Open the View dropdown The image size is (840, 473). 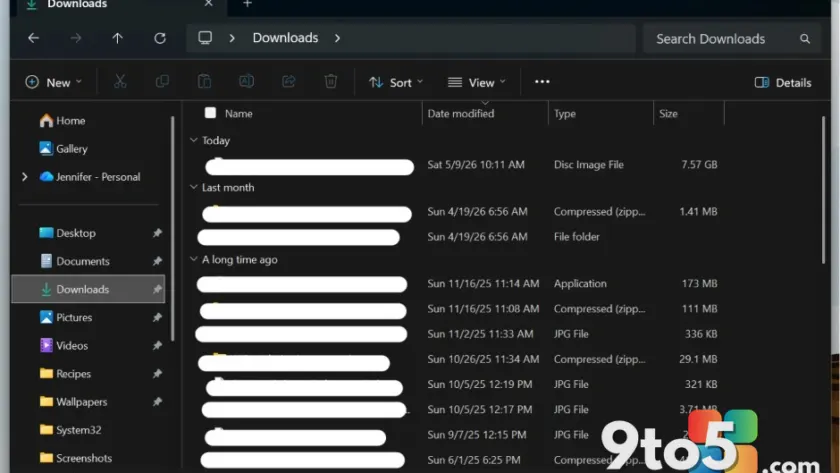tap(477, 82)
